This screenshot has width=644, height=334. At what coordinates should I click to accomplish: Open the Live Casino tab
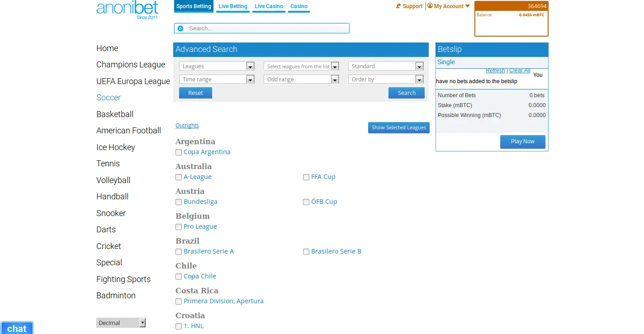pos(269,6)
